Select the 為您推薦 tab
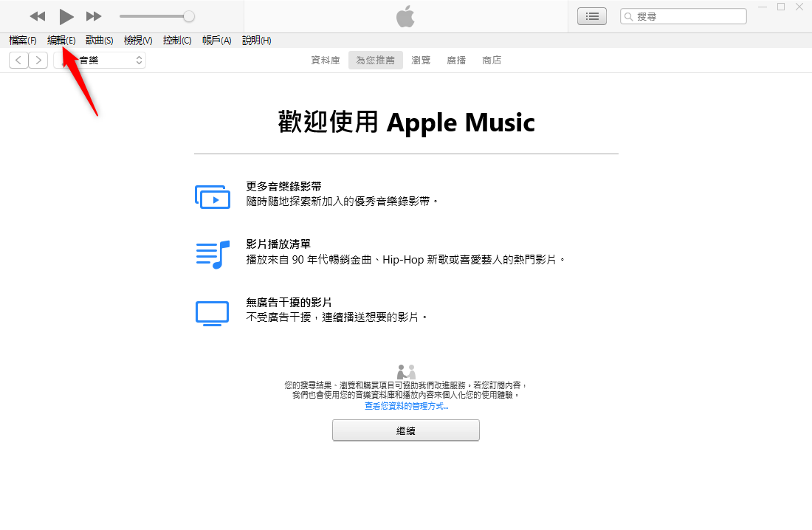 (x=376, y=60)
